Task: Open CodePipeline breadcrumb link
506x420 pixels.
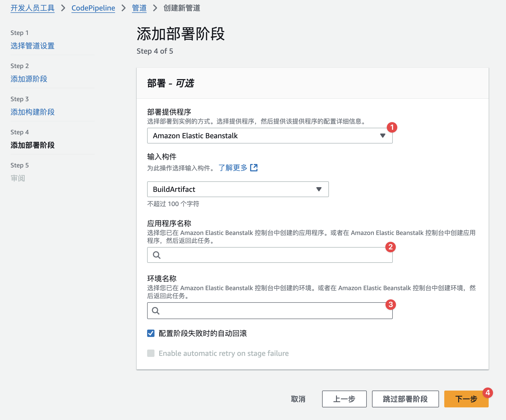Action: click(x=93, y=8)
